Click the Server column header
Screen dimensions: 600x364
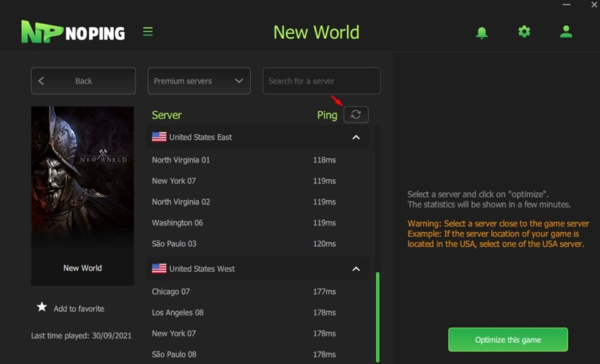coord(166,115)
